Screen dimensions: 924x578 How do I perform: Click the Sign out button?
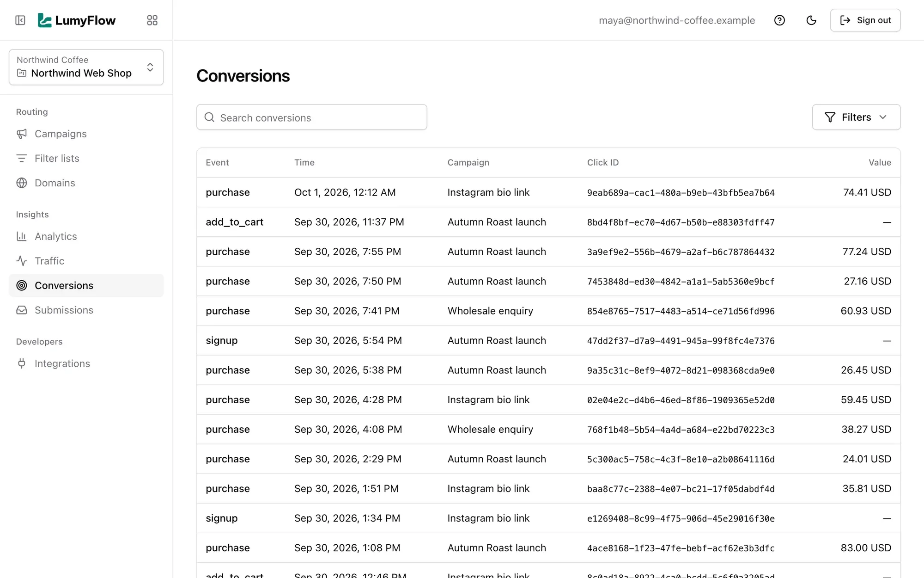(x=865, y=20)
